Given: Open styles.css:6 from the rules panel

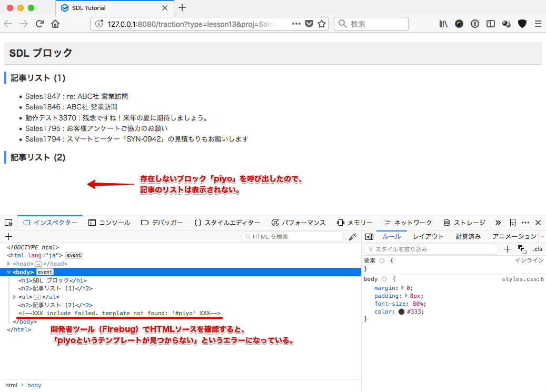Looking at the screenshot, I should tap(523, 279).
